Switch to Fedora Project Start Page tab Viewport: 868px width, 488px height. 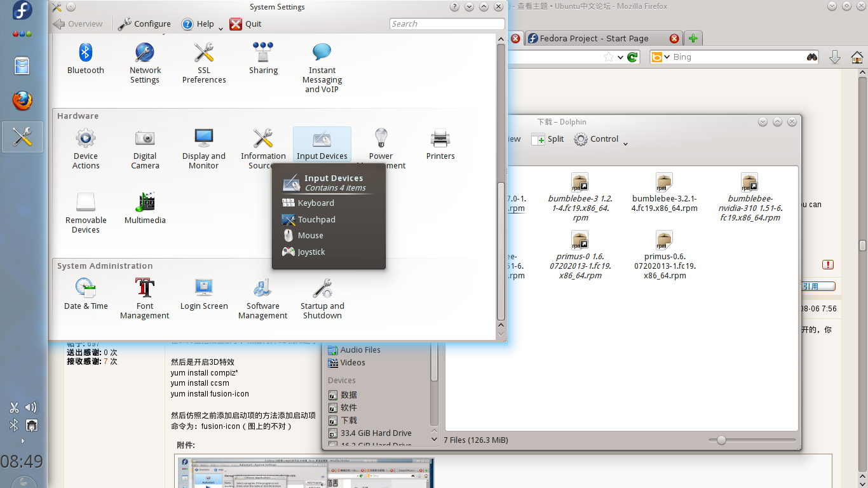pos(604,38)
